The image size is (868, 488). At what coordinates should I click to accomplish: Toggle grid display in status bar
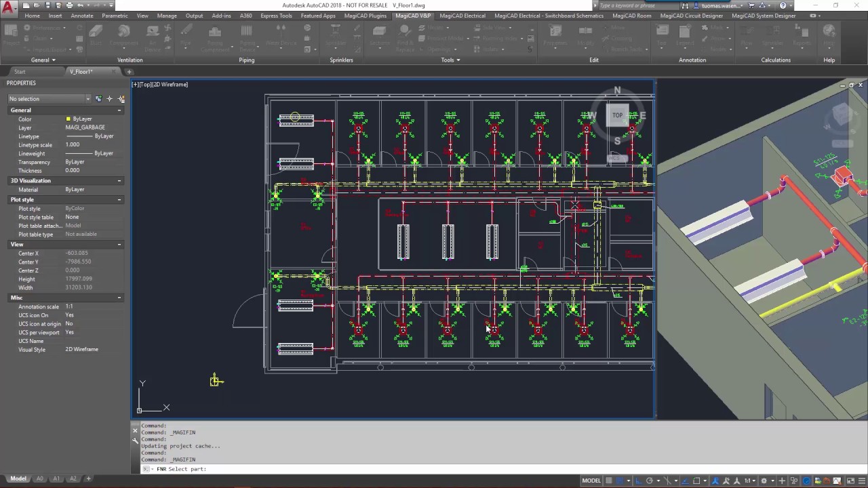(608, 481)
